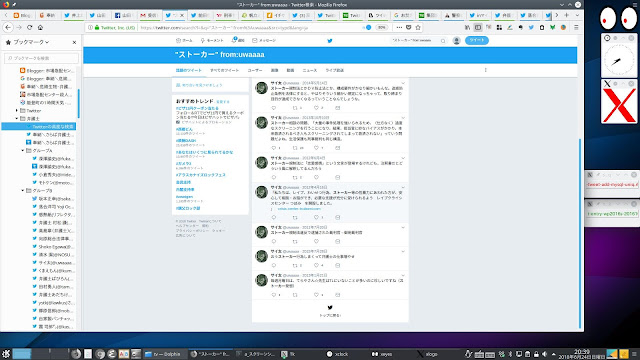Select the Live broadcast (ライブ放送) tab
The width and height of the screenshot is (640, 360).
[335, 70]
